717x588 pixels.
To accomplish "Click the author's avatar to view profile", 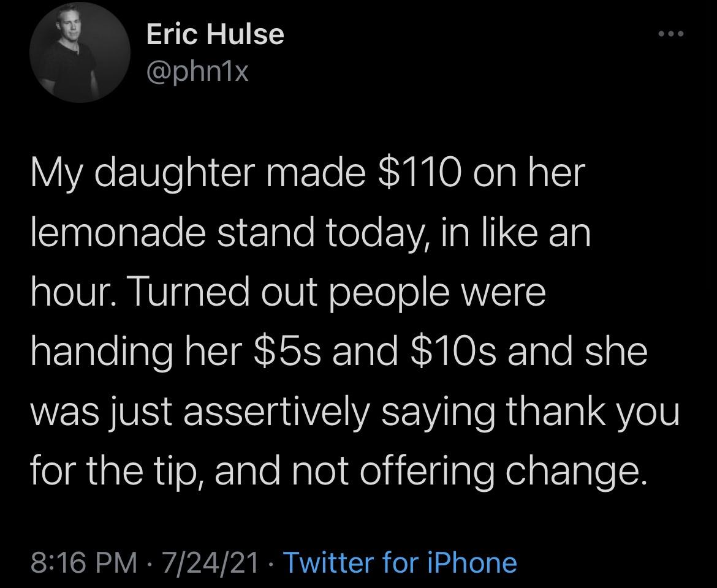I will [x=80, y=53].
